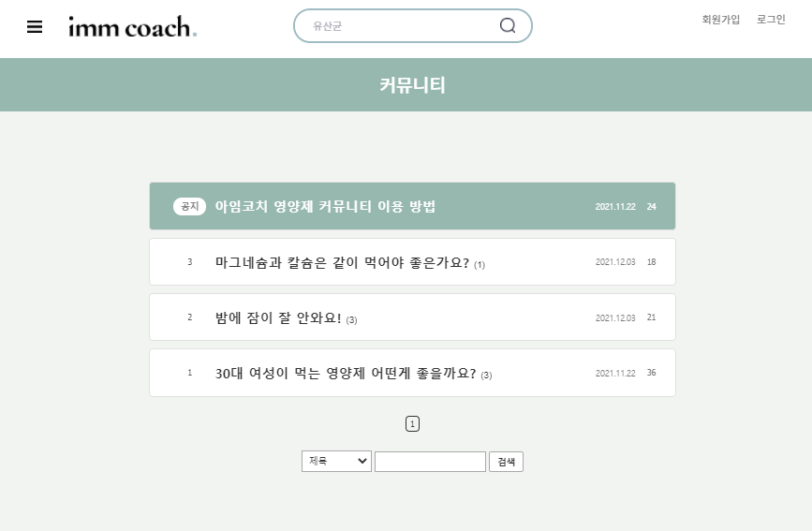Click date 2021.12.03 on the magnesium post

615,262
